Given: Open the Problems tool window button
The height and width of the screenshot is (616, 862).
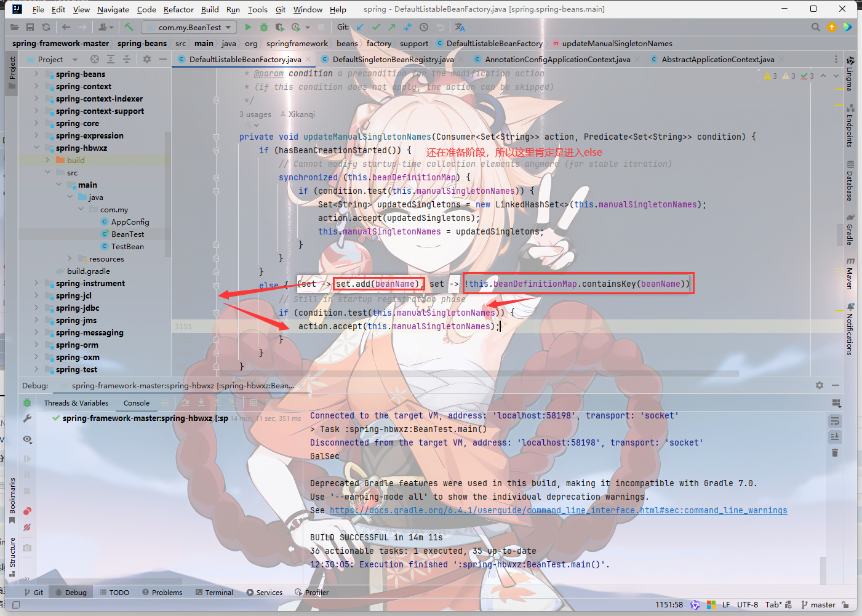Looking at the screenshot, I should click(162, 593).
